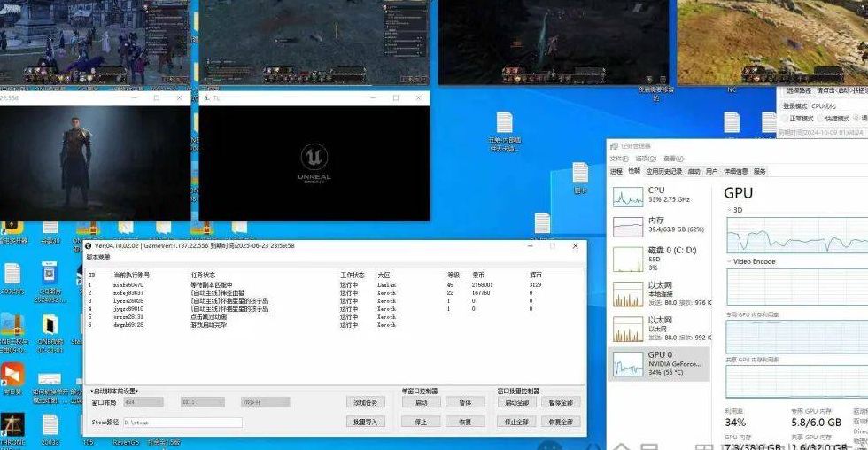Open the 脚本菜单 menu
The width and height of the screenshot is (868, 450).
point(99,257)
